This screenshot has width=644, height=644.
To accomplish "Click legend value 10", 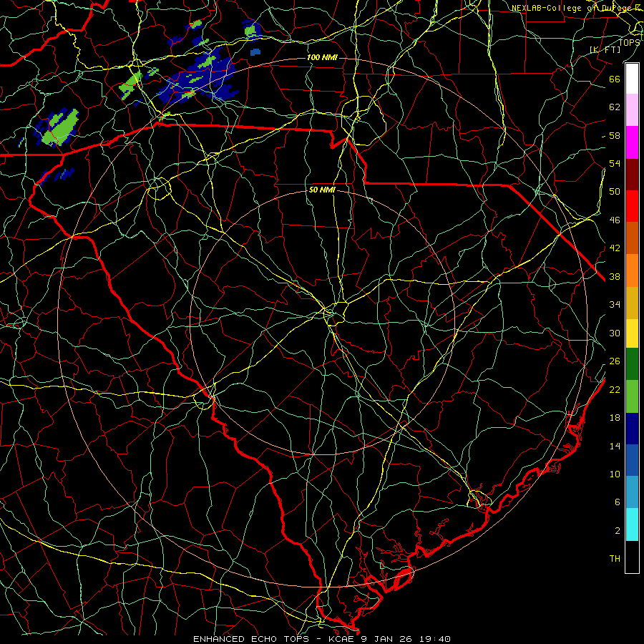I will [615, 474].
